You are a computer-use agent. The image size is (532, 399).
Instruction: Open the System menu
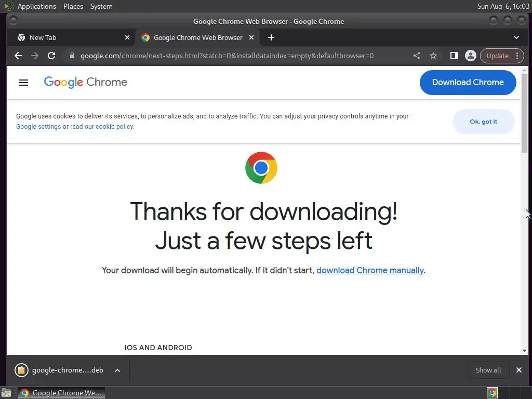[101, 6]
